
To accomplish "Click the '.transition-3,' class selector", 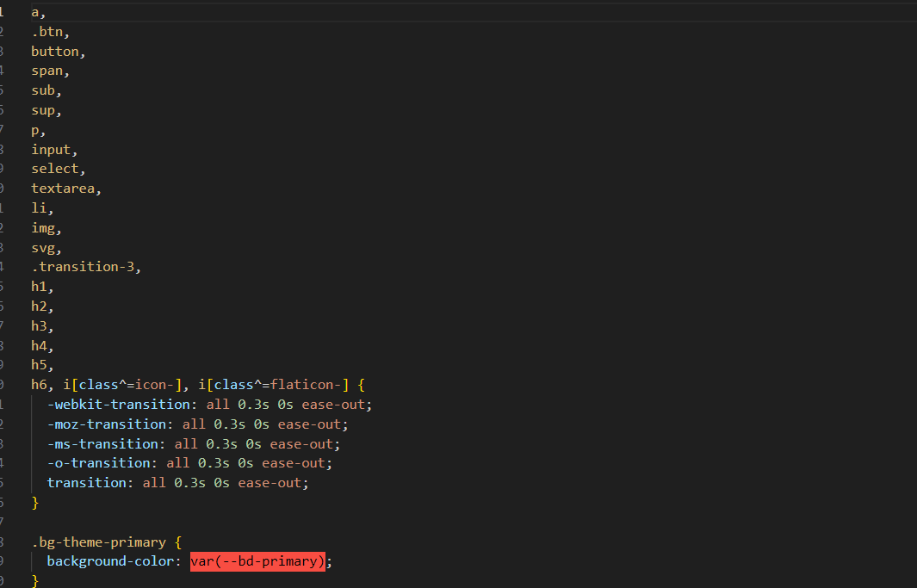I will tap(86, 267).
